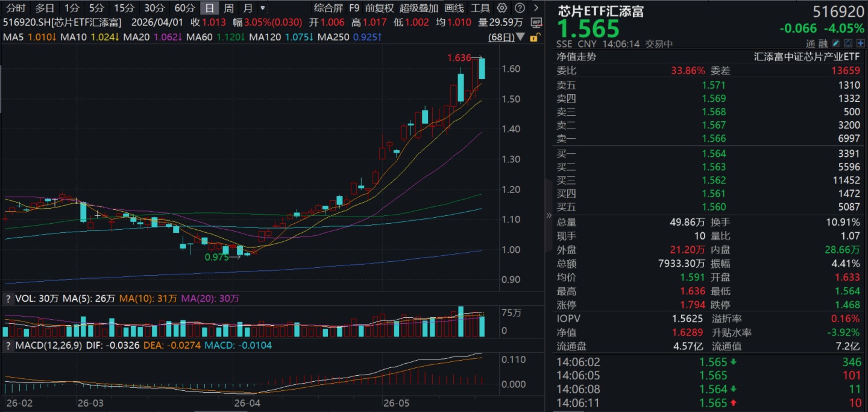Expand the period list arrow after 月

point(262,8)
